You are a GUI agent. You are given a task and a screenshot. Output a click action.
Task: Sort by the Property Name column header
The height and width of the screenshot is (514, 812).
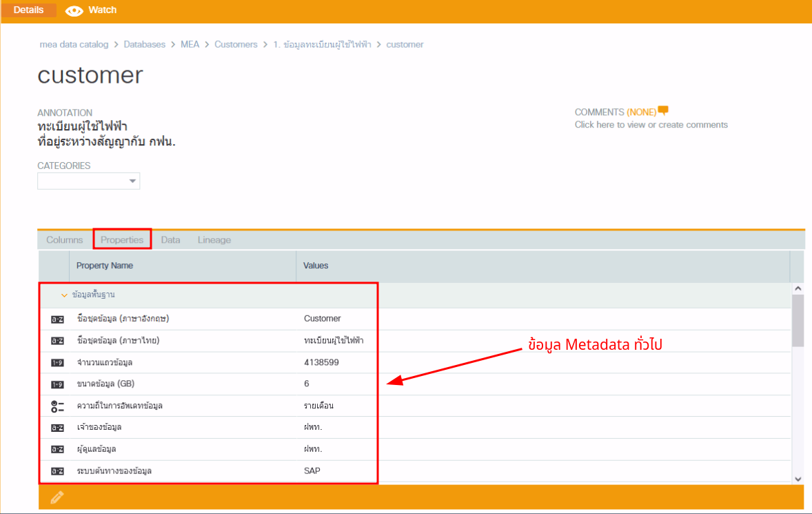click(105, 266)
